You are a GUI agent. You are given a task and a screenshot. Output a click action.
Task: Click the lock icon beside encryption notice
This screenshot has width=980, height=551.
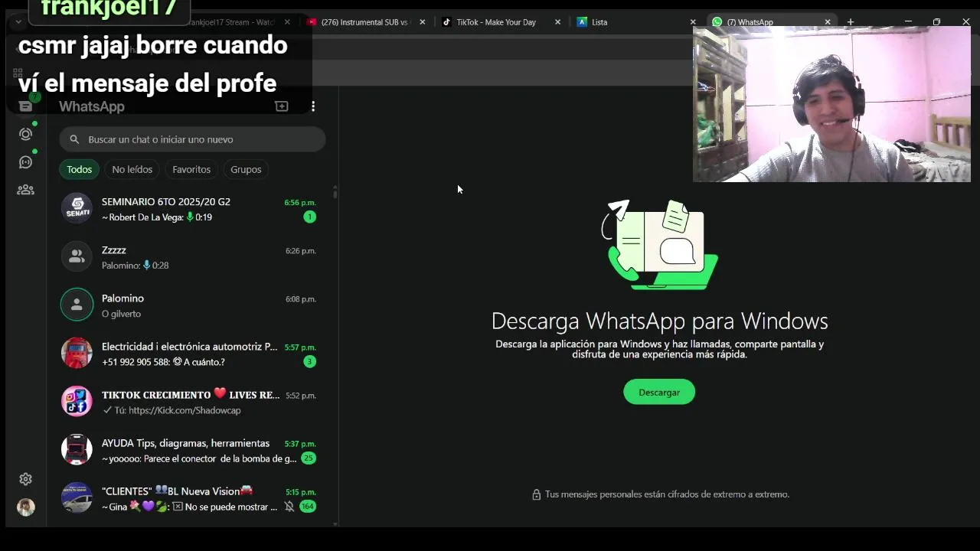[536, 494]
